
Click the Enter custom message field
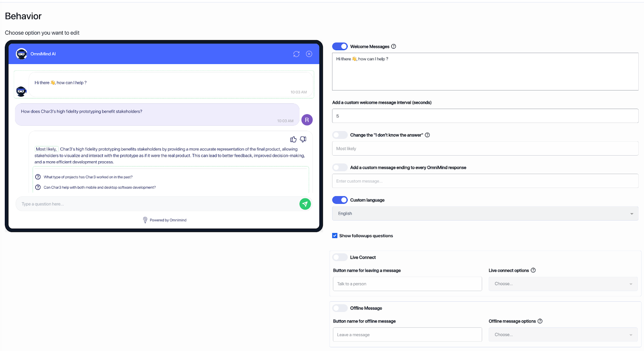(485, 181)
